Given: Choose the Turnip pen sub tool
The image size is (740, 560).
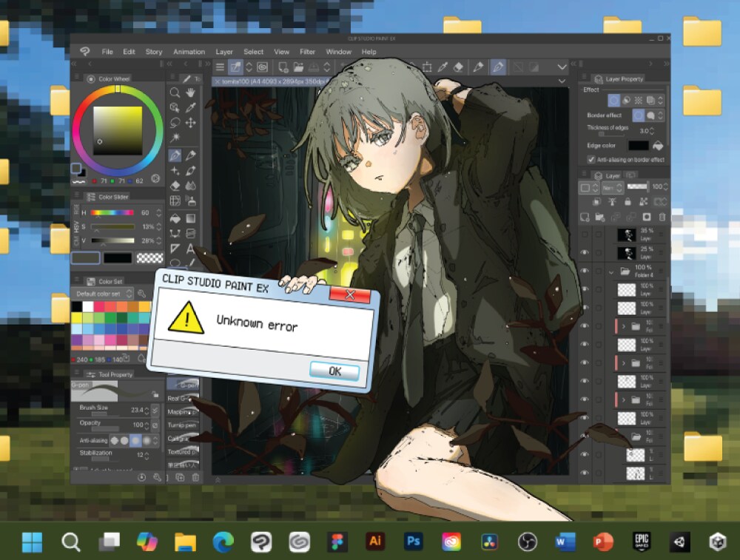Looking at the screenshot, I should (182, 425).
